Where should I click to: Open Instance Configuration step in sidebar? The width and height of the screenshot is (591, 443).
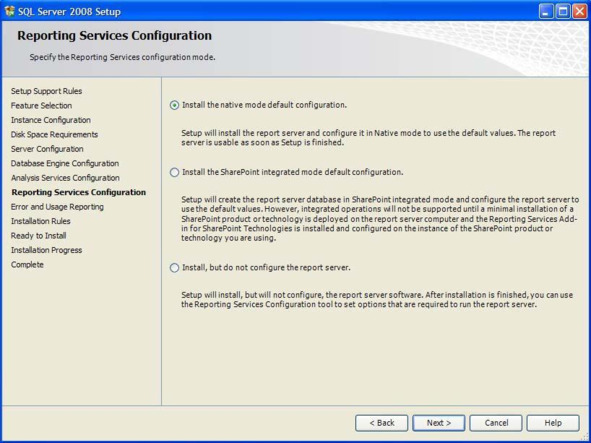click(51, 120)
